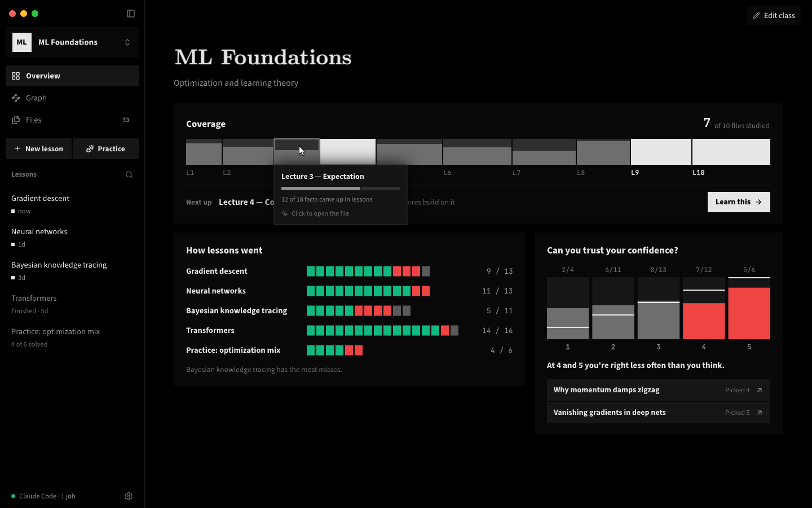The width and height of the screenshot is (812, 508).
Task: Click the Transformers row in How lessons went
Action: (x=350, y=330)
